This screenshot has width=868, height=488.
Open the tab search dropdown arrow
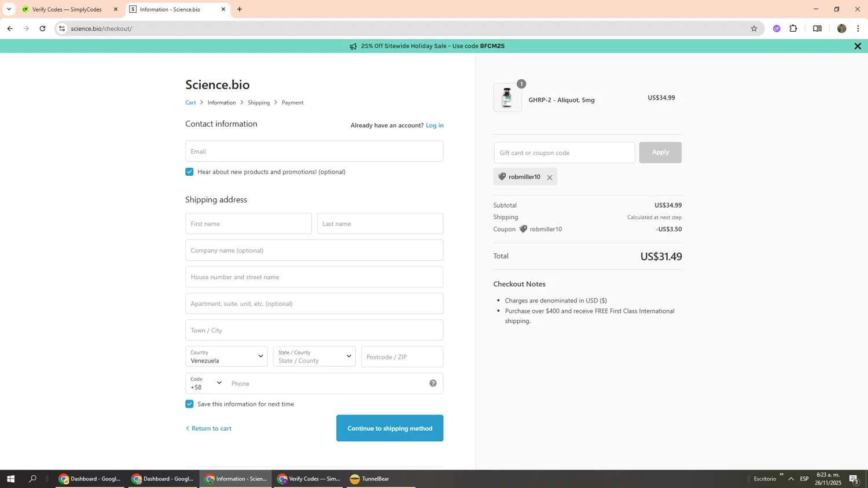coord(9,9)
